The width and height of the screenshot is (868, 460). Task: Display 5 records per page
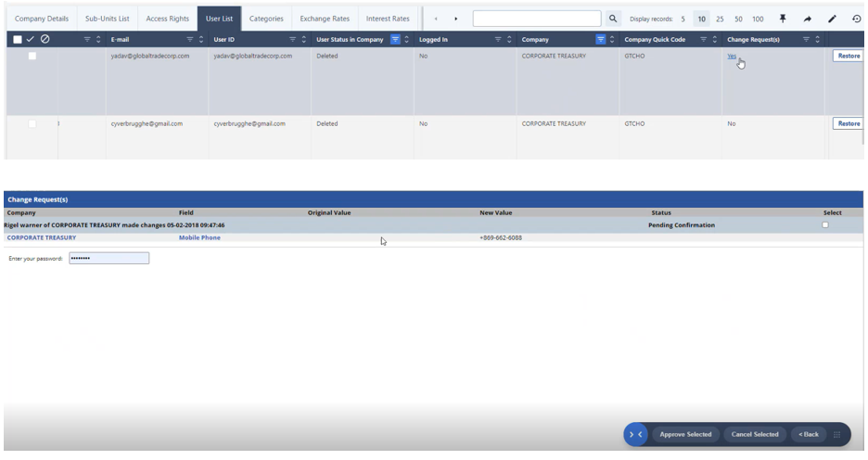[x=683, y=19]
